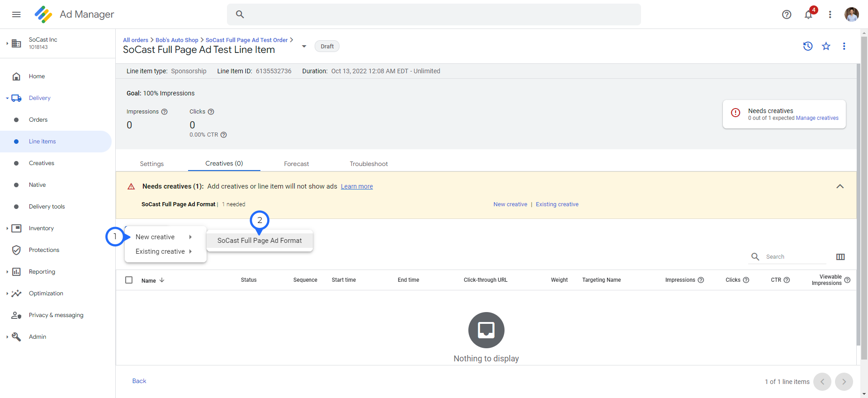
Task: Open the user account avatar
Action: point(852,14)
